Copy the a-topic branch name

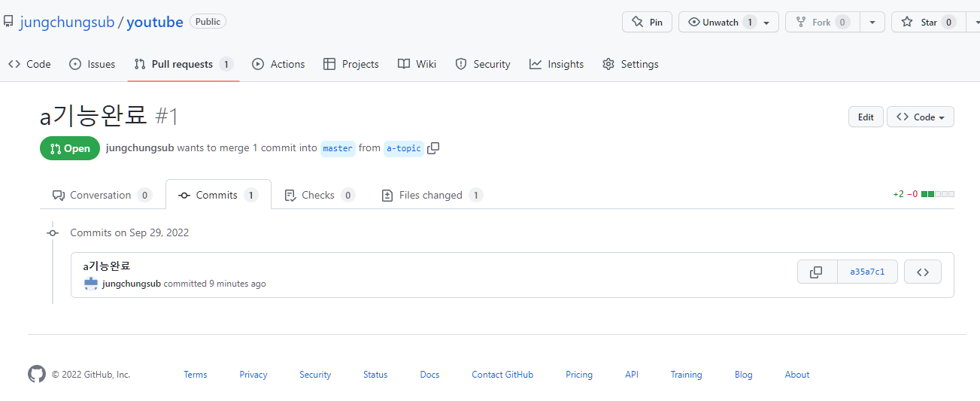(x=433, y=148)
